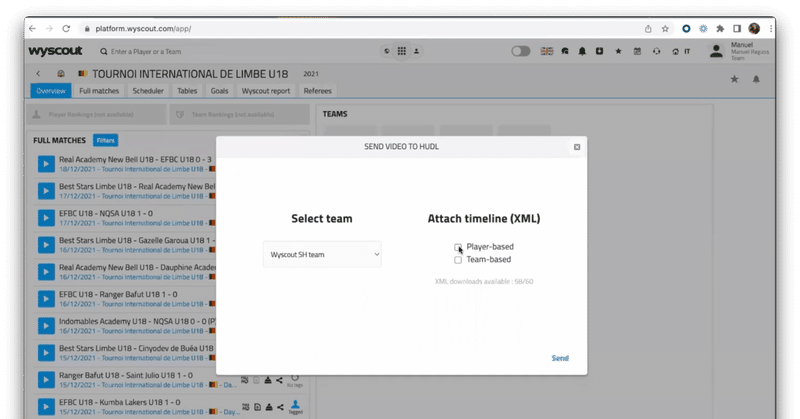Click No tags icon on Ranger Bafut match
This screenshot has height=419, width=800.
[x=294, y=381]
